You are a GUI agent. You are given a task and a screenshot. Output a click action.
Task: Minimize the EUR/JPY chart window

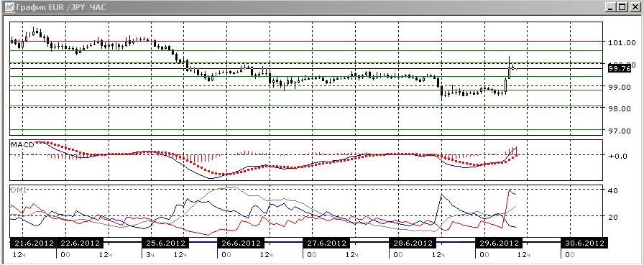point(611,7)
